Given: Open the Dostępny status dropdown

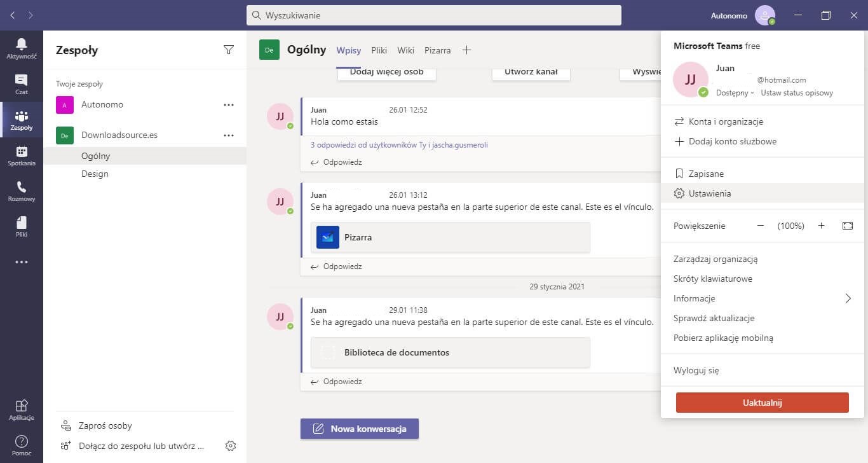Looking at the screenshot, I should pos(735,93).
